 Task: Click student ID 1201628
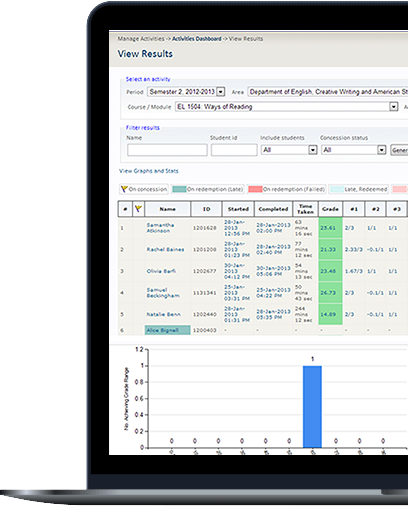(x=205, y=228)
